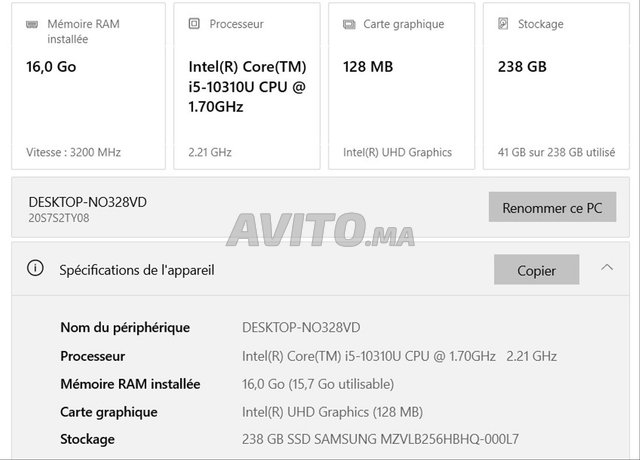640x460 pixels.
Task: Click the 41 GB sur 238 GB usage text
Action: pos(556,153)
